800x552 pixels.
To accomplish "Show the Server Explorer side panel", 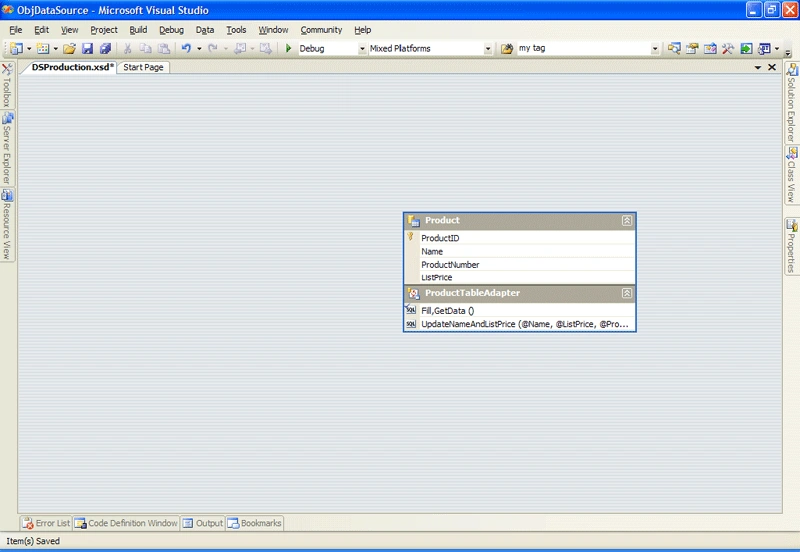I will (7, 148).
